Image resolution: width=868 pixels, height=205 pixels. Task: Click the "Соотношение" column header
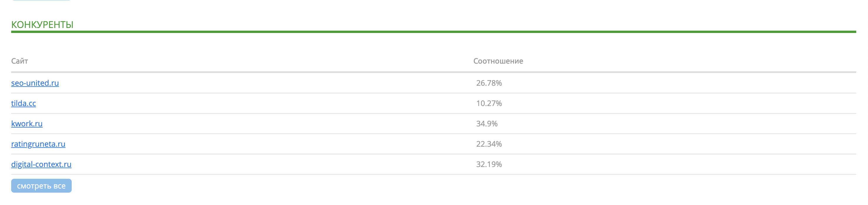coord(498,61)
